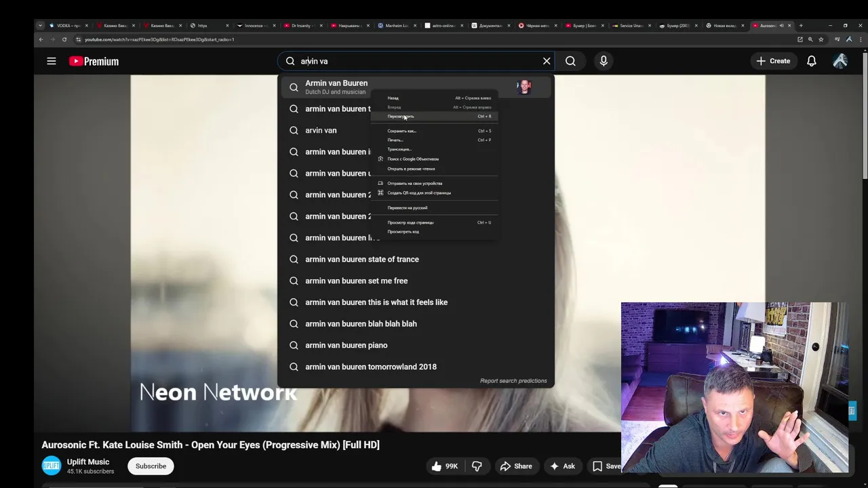The height and width of the screenshot is (488, 868).
Task: Select 'Просмотр кода страницы' menu entry
Action: [434, 222]
